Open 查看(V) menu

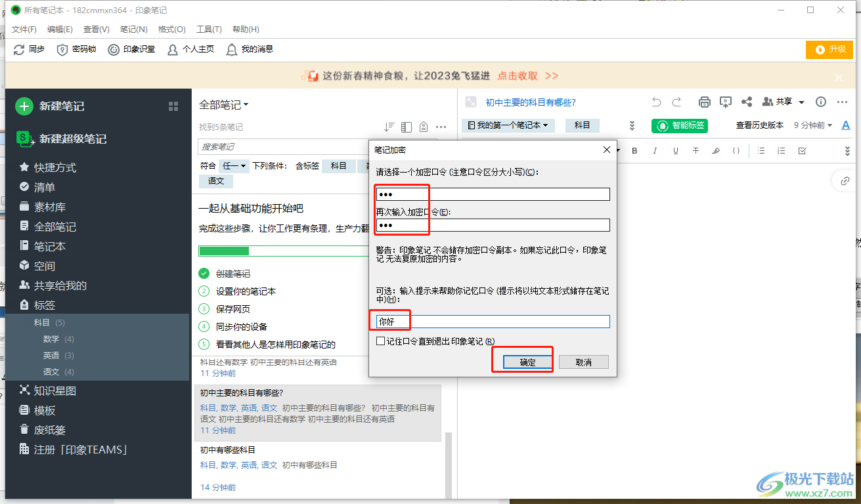click(97, 30)
